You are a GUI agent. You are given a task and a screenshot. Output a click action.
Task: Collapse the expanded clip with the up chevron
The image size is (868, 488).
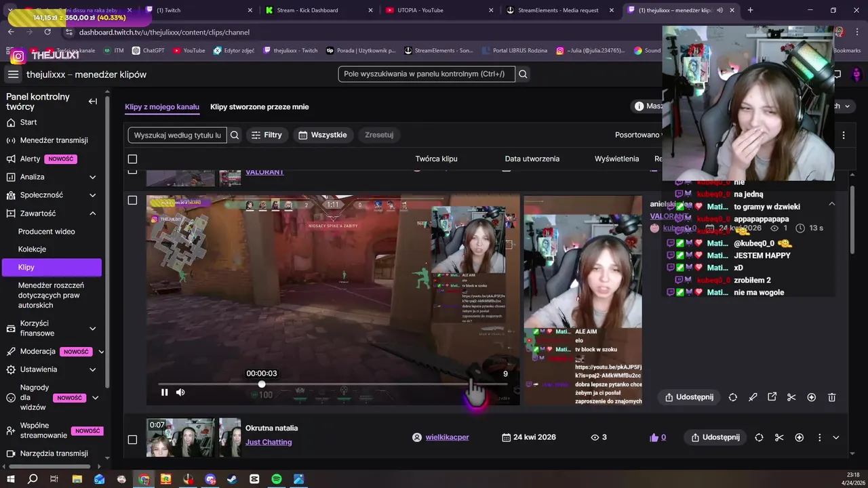click(832, 203)
